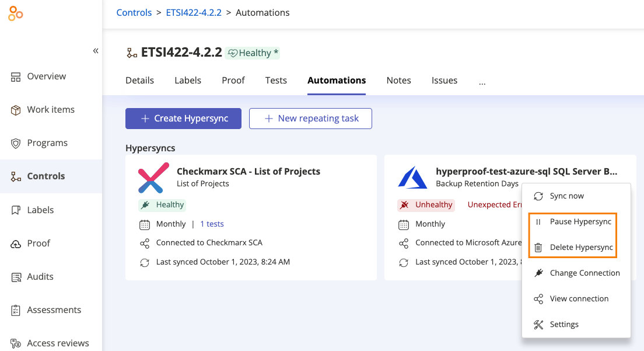
Task: Select the Automations tab
Action: [x=337, y=81]
